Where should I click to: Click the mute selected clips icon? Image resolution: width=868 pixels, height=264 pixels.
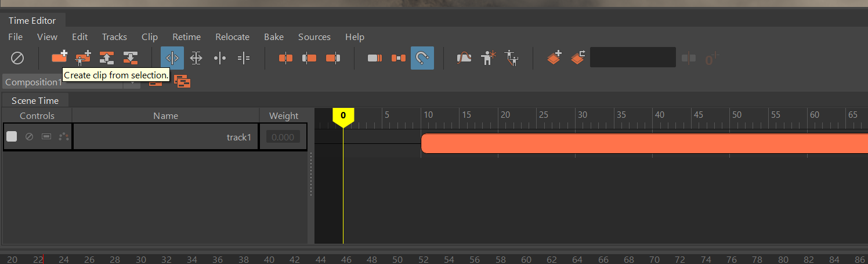click(17, 58)
